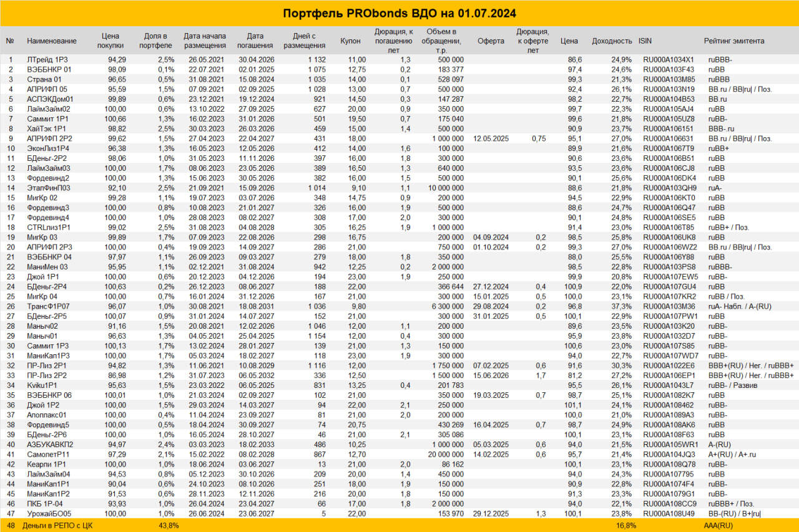This screenshot has height=532, width=799.
Task: Click the 'АСПЭКДом01' name cell
Action: [50, 99]
